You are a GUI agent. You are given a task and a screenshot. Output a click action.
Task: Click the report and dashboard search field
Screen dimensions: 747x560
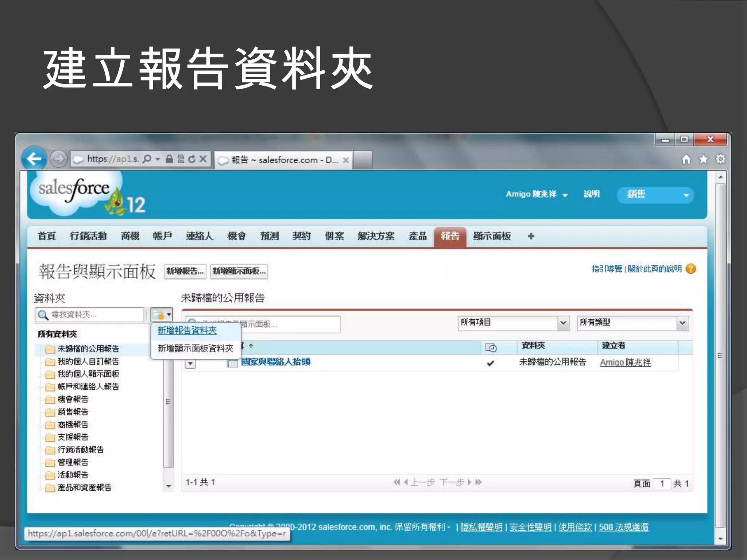(x=263, y=324)
